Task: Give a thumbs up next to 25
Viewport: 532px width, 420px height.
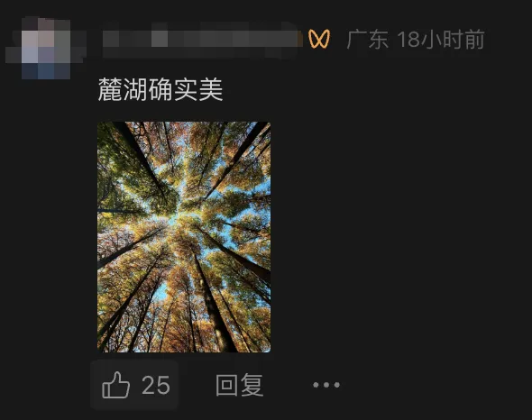Action: point(115,385)
